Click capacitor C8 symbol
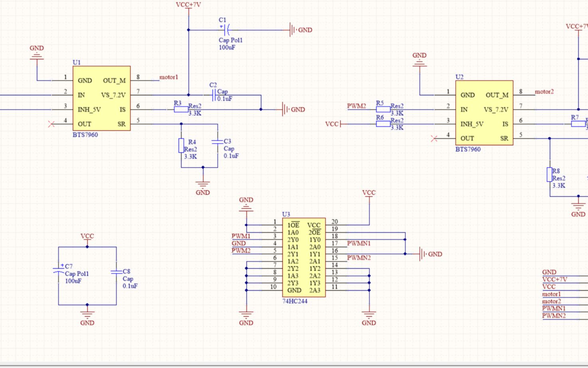 click(x=116, y=272)
